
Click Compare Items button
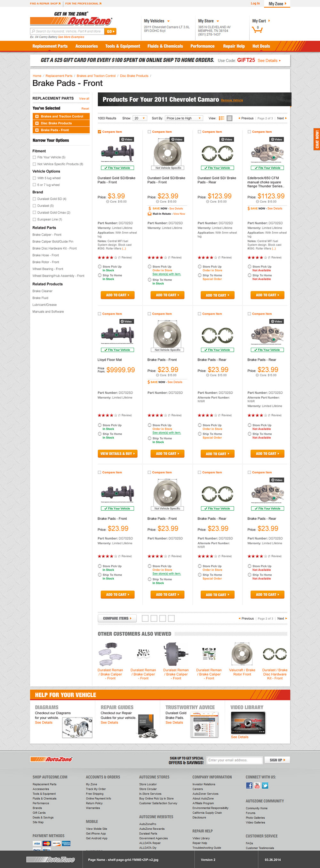tap(117, 618)
